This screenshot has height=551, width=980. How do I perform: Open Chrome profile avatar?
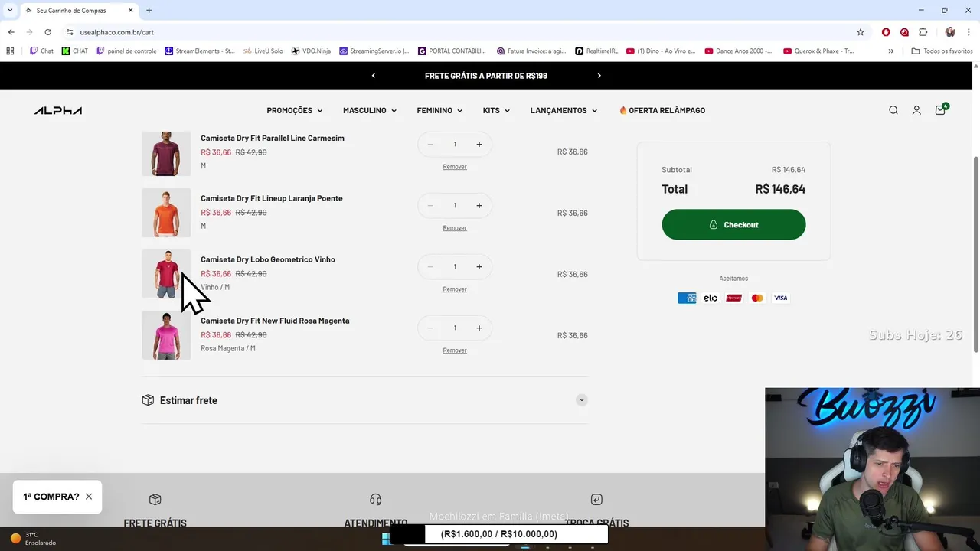click(x=950, y=32)
